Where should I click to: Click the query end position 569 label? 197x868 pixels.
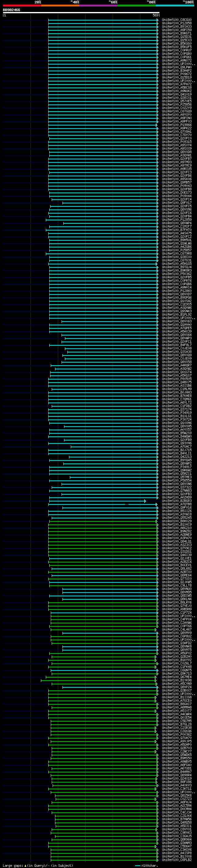[x=155, y=15]
